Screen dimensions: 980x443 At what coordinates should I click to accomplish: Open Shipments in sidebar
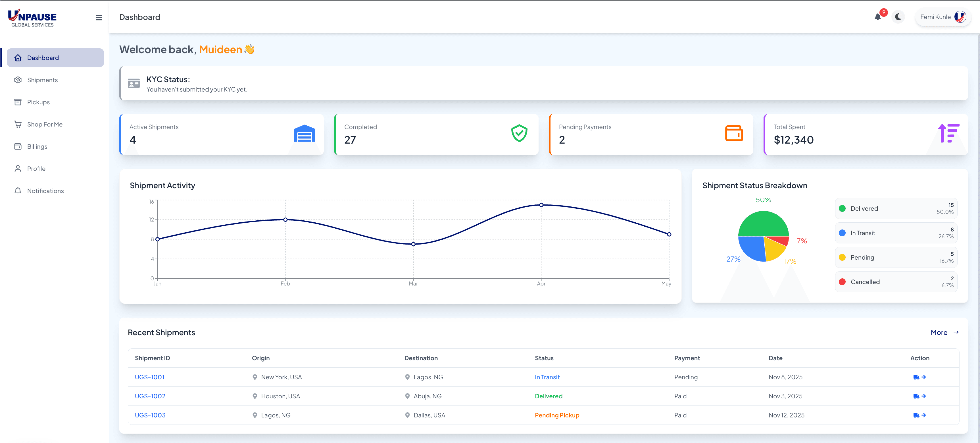tap(55, 80)
